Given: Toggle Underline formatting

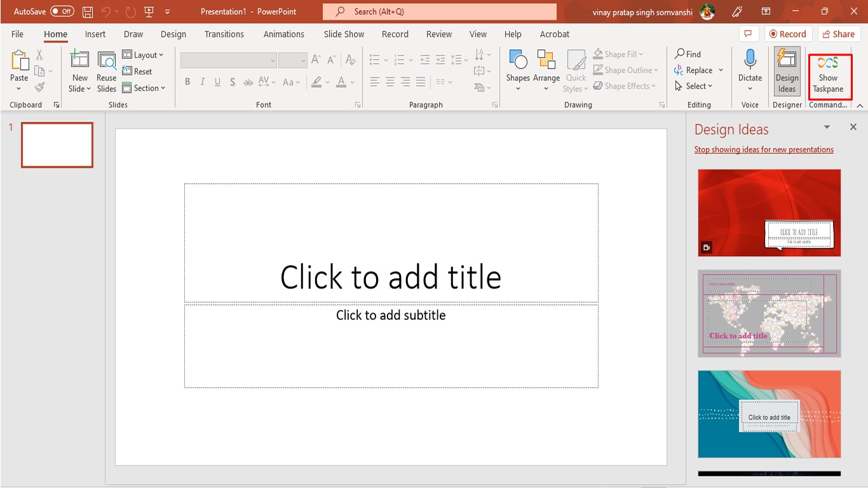Looking at the screenshot, I should click(217, 82).
